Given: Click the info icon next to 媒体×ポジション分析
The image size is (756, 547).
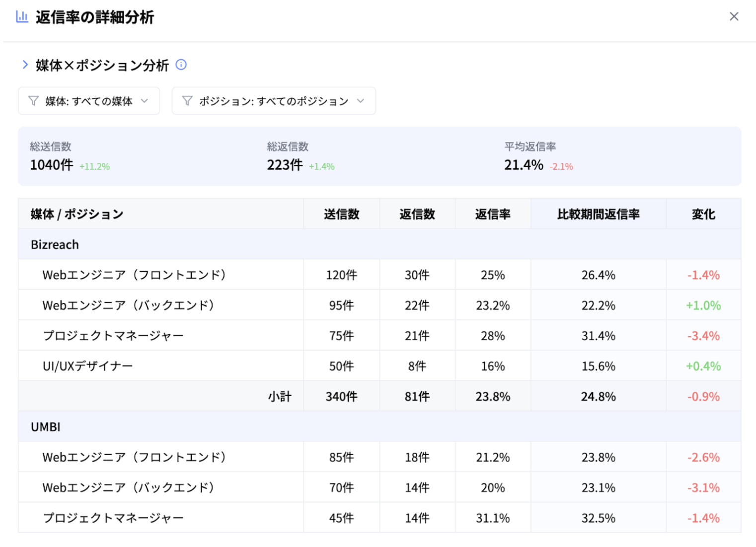Looking at the screenshot, I should (x=181, y=65).
